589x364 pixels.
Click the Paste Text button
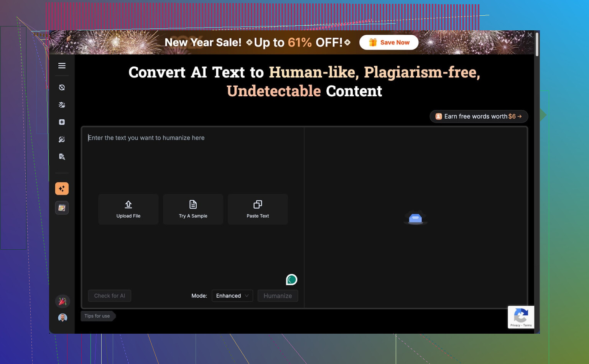(x=258, y=209)
